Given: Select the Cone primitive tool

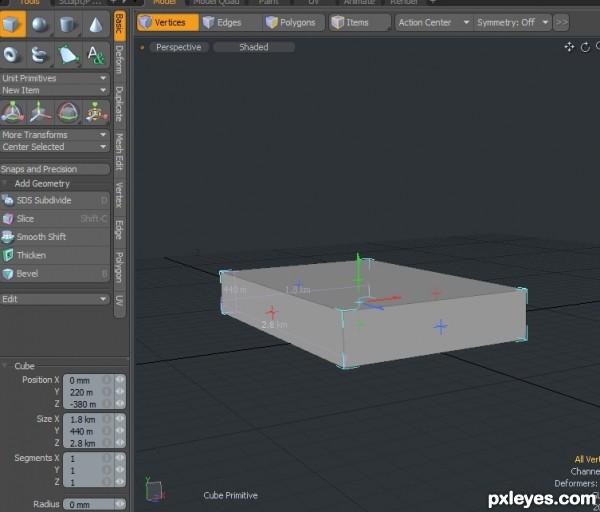Looking at the screenshot, I should (96, 24).
